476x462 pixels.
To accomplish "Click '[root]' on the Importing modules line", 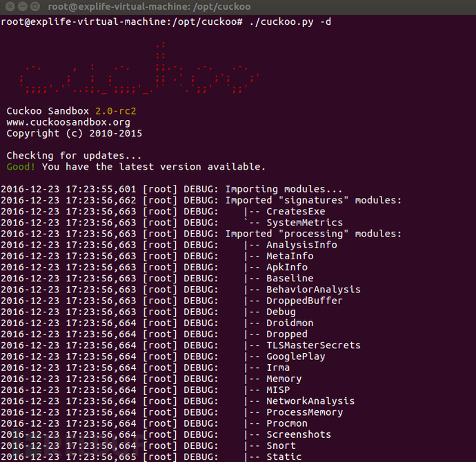I will pyautogui.click(x=160, y=190).
